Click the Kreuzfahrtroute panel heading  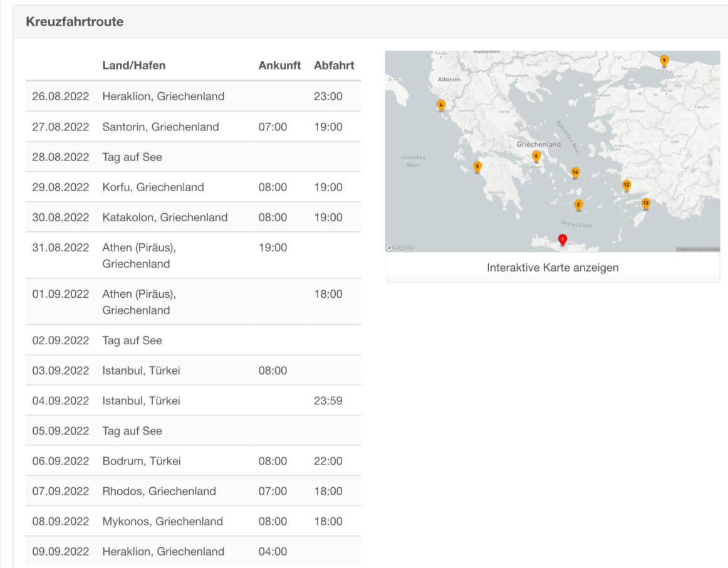click(75, 22)
